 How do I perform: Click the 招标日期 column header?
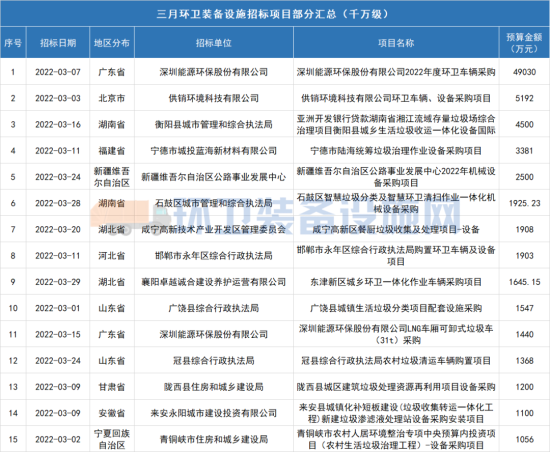58,43
